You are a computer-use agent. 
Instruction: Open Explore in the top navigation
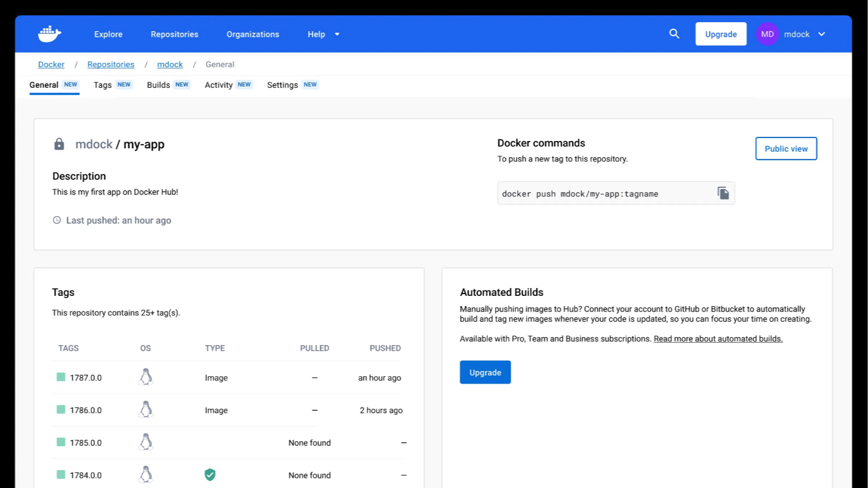point(108,34)
